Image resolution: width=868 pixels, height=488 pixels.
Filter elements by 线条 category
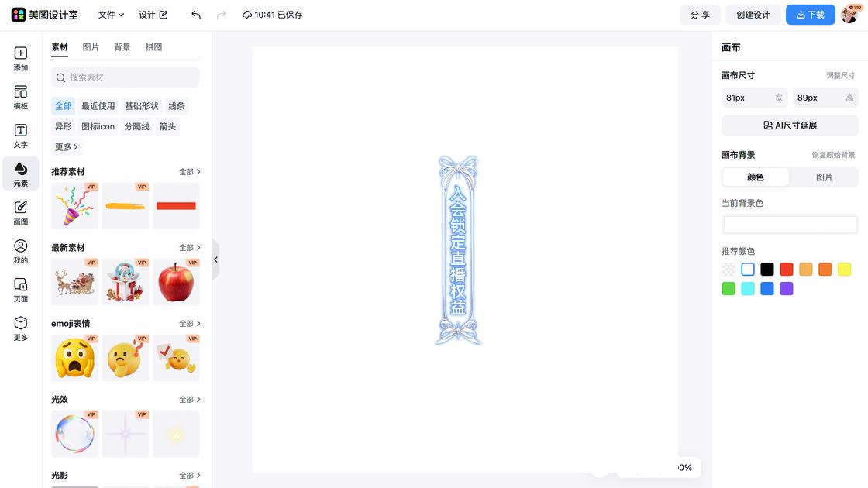(x=176, y=105)
